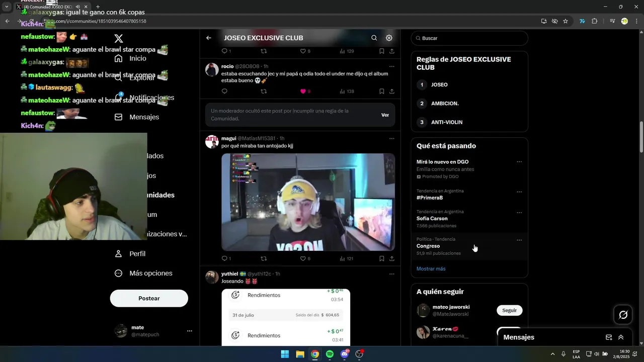The height and width of the screenshot is (362, 644).
Task: Show hidden system tray icons
Action: [x=552, y=354]
